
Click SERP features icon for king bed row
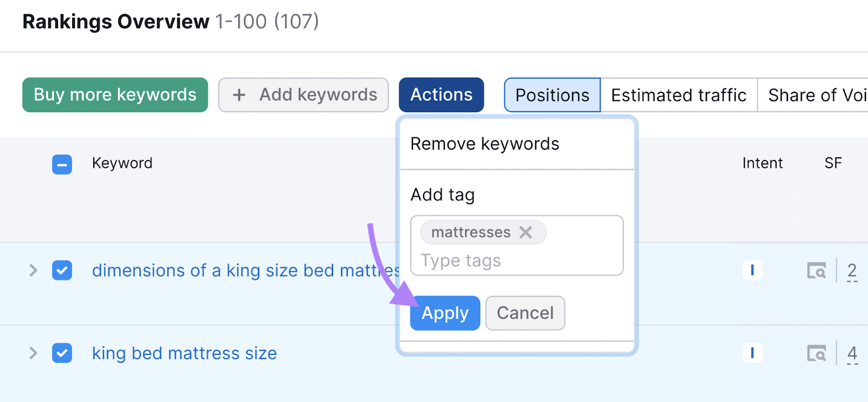tap(816, 353)
